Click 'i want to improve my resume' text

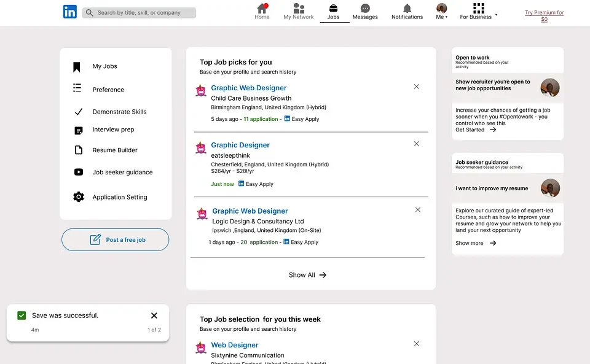[492, 188]
